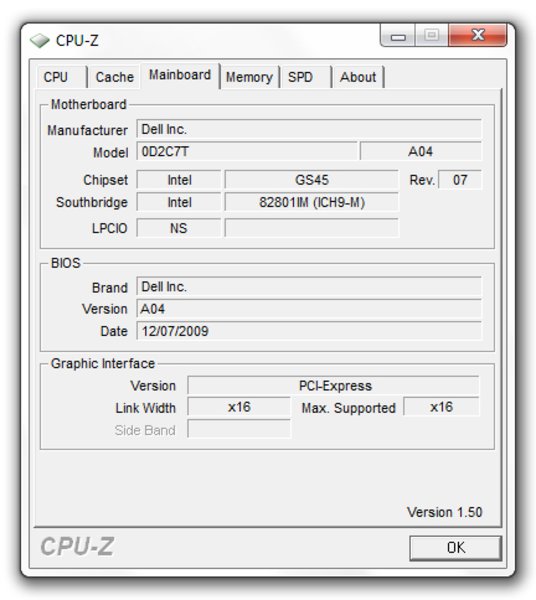Viewport: 536px width, 600px height.
Task: Click the CPU-Z chip icon in title bar
Action: pyautogui.click(x=40, y=40)
